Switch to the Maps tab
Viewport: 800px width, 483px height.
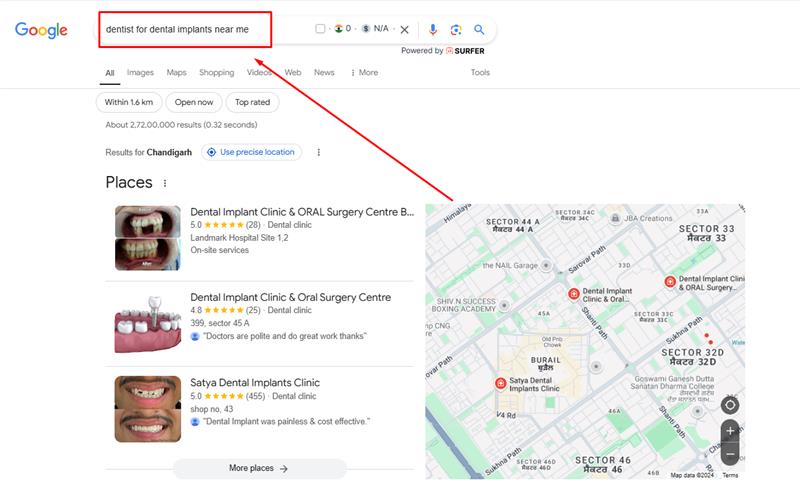[177, 72]
